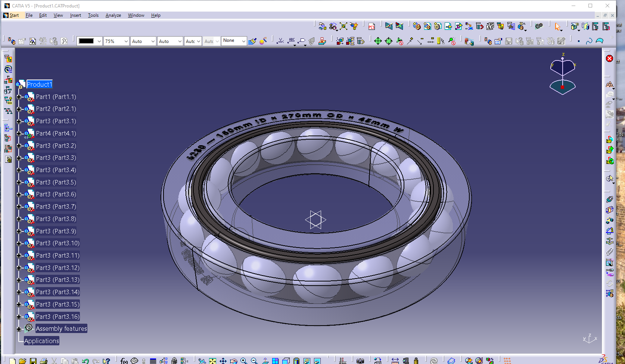
Task: Click the Capture camera icon
Action: (x=360, y=361)
